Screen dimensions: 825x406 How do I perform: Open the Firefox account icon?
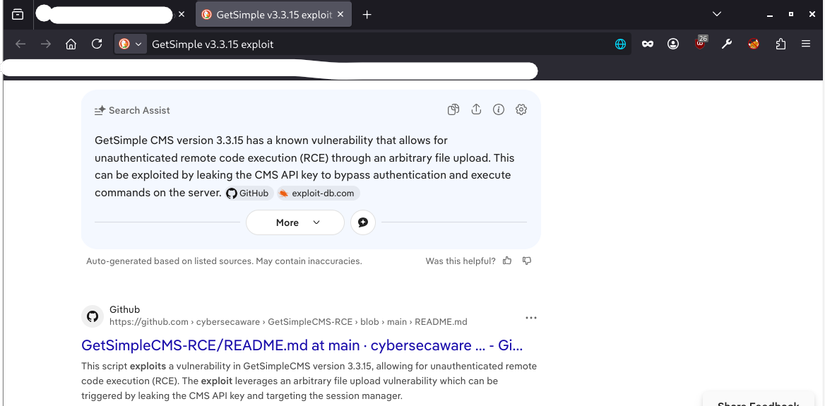click(x=673, y=44)
